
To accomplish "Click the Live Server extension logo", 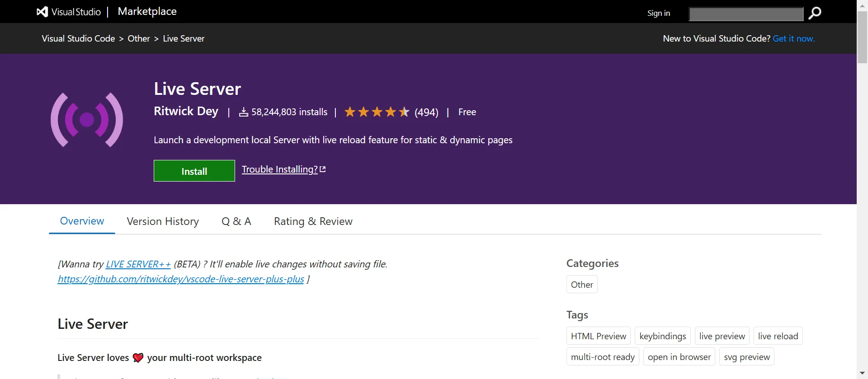I will (x=87, y=120).
